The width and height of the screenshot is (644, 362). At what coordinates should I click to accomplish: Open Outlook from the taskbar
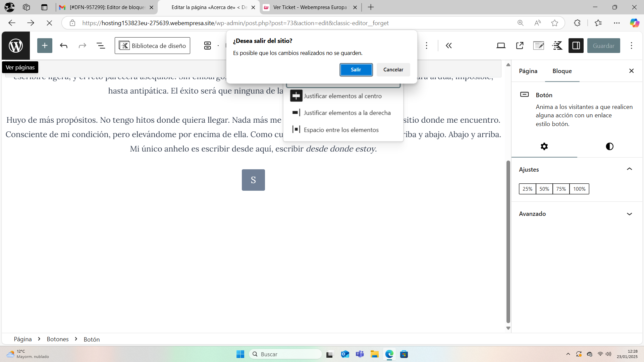click(345, 354)
